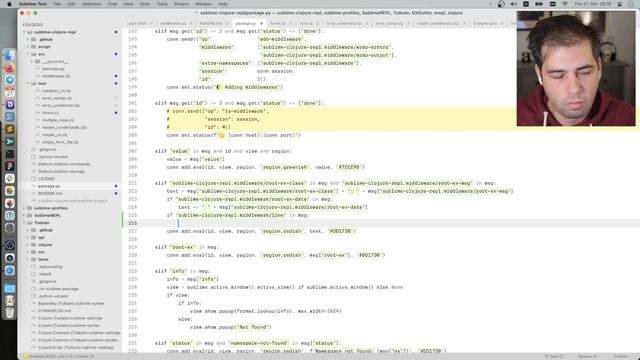The width and height of the screenshot is (640, 360).
Task: Open the Calendar dock icon
Action: coord(10,92)
